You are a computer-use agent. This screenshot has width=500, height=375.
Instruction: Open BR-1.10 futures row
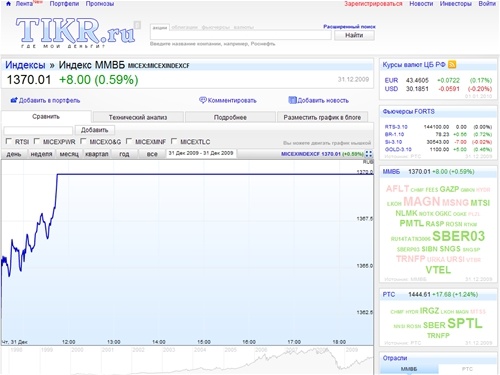click(438, 134)
